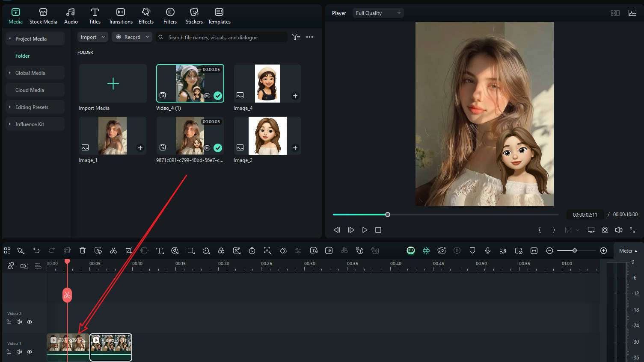The height and width of the screenshot is (362, 644).
Task: Collapse the Project Media tree
Action: click(x=10, y=38)
